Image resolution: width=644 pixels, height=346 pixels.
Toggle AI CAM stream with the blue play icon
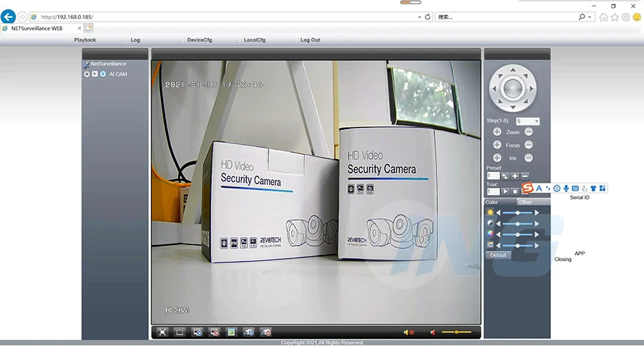[x=102, y=74]
